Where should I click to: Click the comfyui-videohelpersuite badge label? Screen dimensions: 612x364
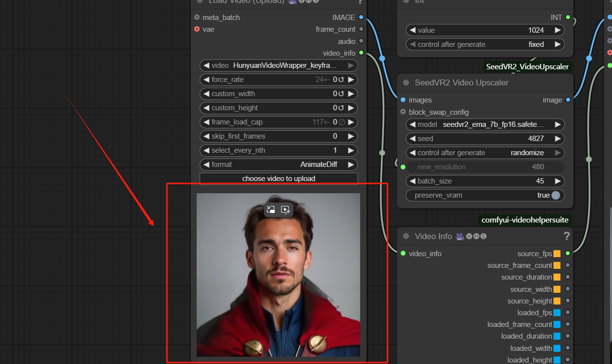click(x=525, y=220)
